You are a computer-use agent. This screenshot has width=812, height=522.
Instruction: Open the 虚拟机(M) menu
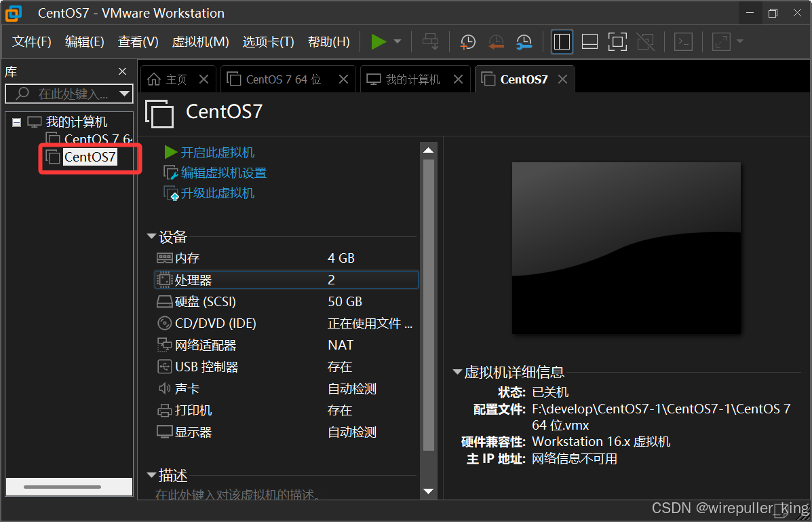200,41
